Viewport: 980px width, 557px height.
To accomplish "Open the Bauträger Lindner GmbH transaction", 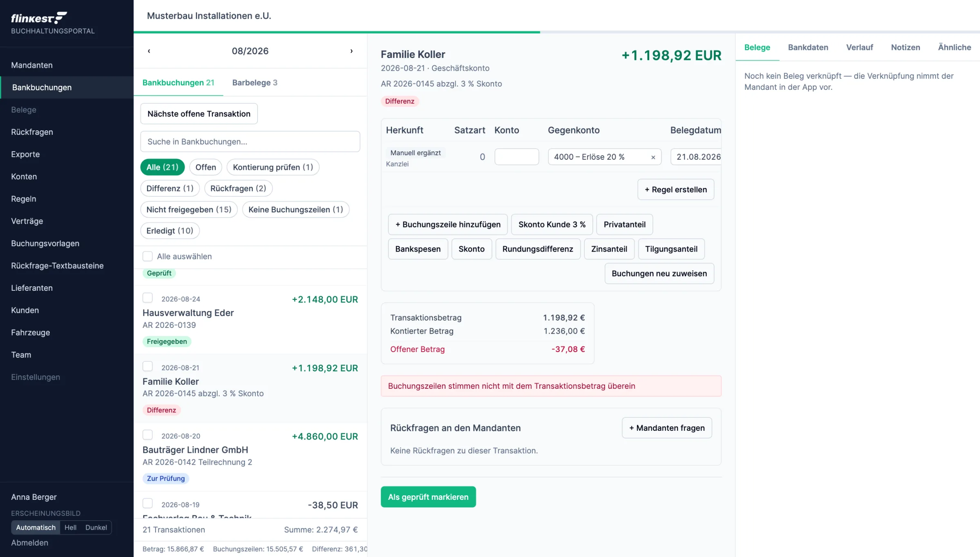I will 250,457.
